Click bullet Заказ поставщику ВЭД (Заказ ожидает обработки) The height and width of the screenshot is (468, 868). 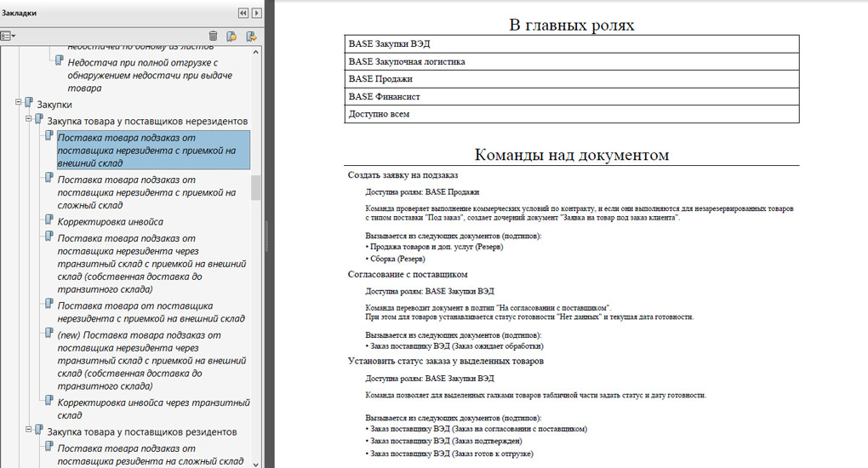coord(454,346)
